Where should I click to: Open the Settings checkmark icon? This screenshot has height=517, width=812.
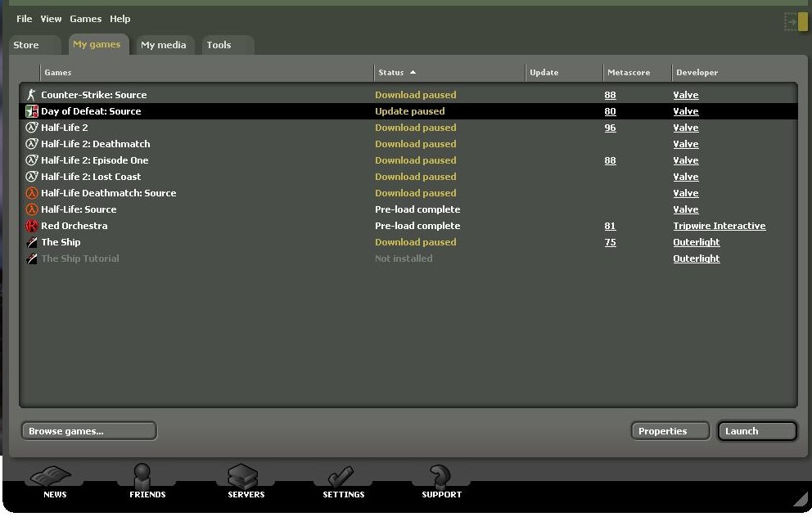(x=341, y=476)
